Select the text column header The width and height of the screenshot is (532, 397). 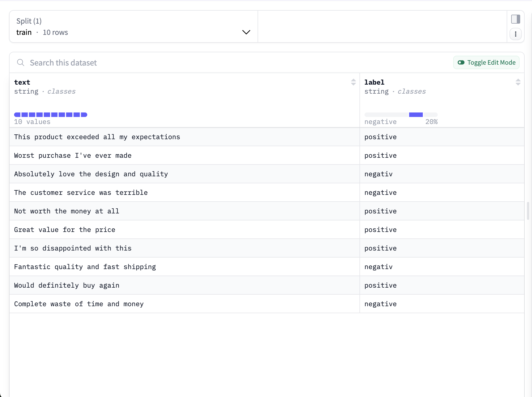coord(22,82)
